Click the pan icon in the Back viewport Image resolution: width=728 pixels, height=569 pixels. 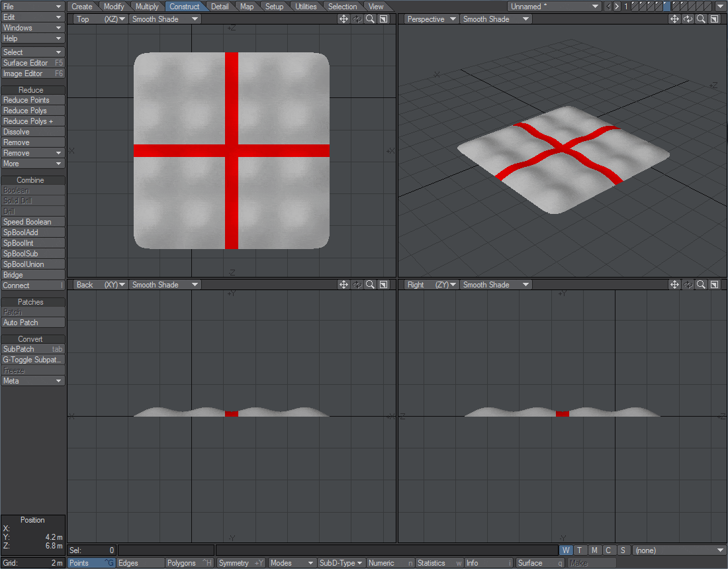[x=343, y=285]
